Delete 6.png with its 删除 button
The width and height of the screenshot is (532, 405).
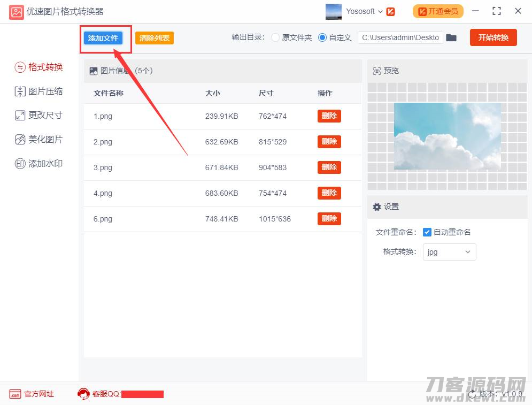[329, 219]
